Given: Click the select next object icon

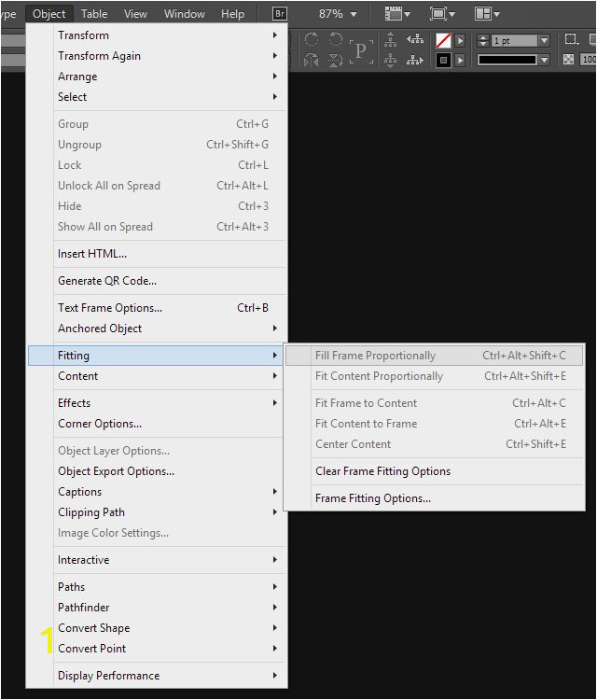Looking at the screenshot, I should point(415,60).
